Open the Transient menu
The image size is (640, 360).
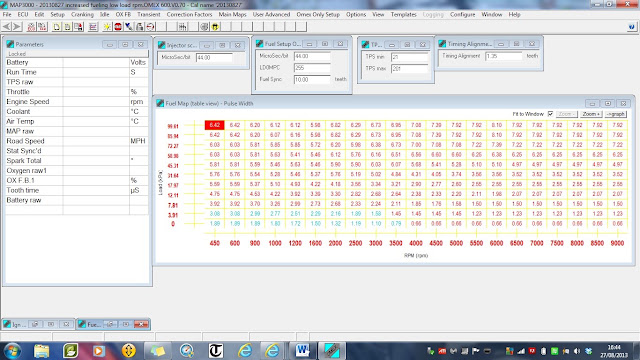[149, 14]
